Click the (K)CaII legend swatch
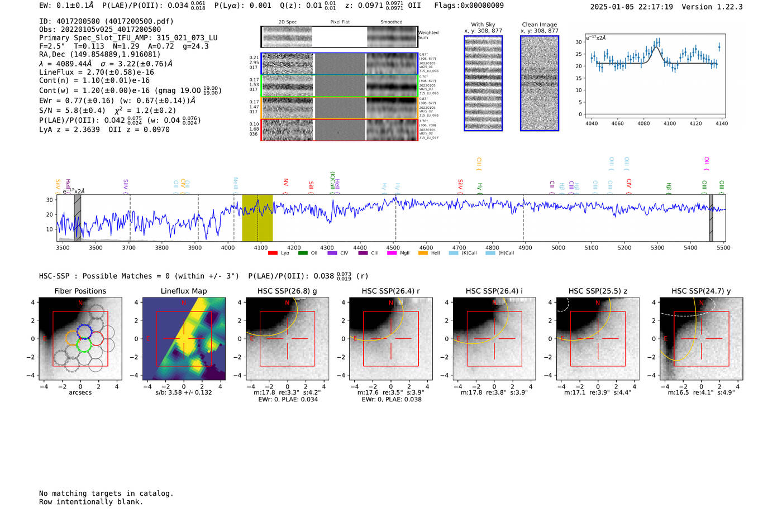The height and width of the screenshot is (532, 782). [x=454, y=253]
